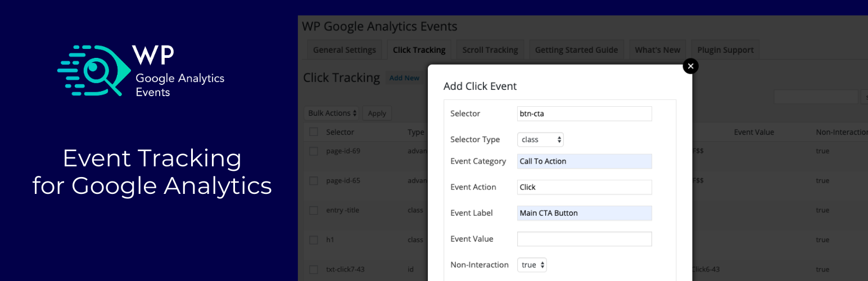The height and width of the screenshot is (281, 868).
Task: Click the Add New button
Action: [x=404, y=78]
